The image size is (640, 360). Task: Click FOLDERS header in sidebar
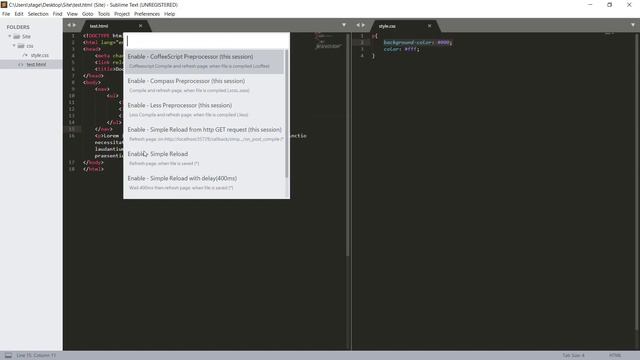tap(18, 27)
